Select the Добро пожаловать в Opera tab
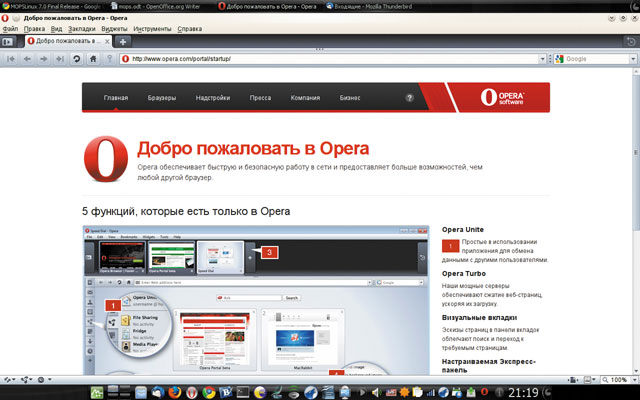 pyautogui.click(x=68, y=42)
